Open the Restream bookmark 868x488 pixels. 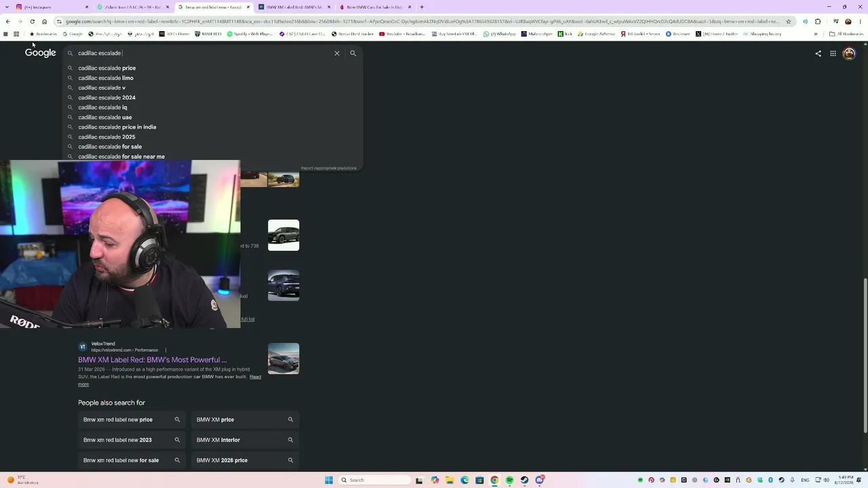(678, 34)
